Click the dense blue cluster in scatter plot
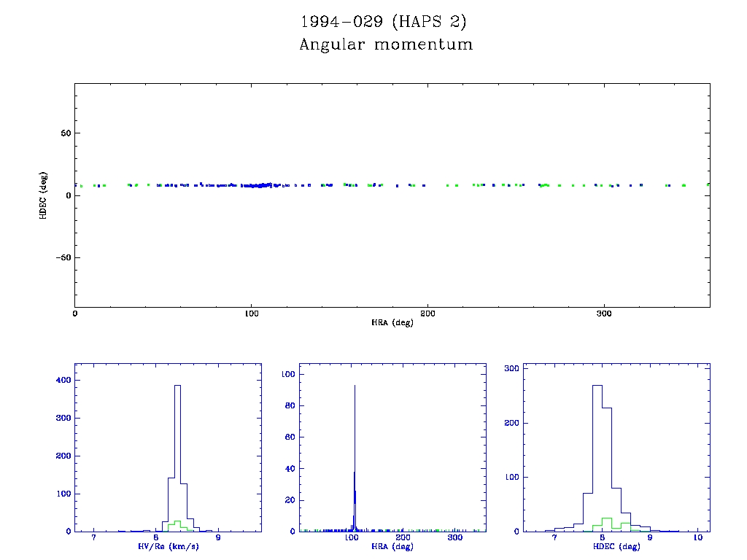Image resolution: width=747 pixels, height=560 pixels. click(259, 185)
